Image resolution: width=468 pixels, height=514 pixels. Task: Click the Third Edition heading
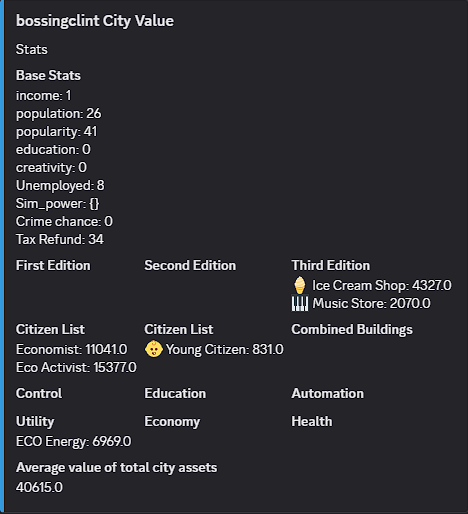coord(331,266)
